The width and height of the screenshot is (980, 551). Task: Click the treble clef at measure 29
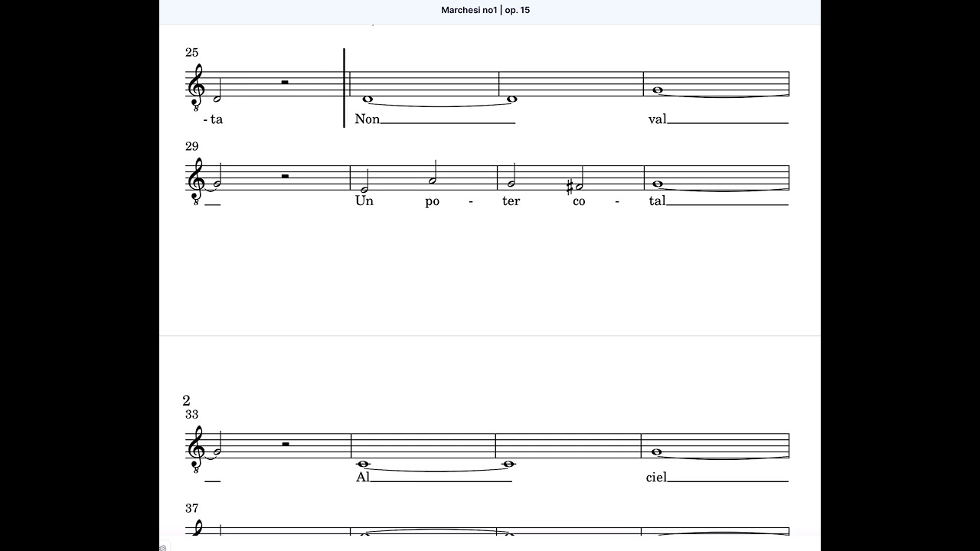tap(197, 180)
